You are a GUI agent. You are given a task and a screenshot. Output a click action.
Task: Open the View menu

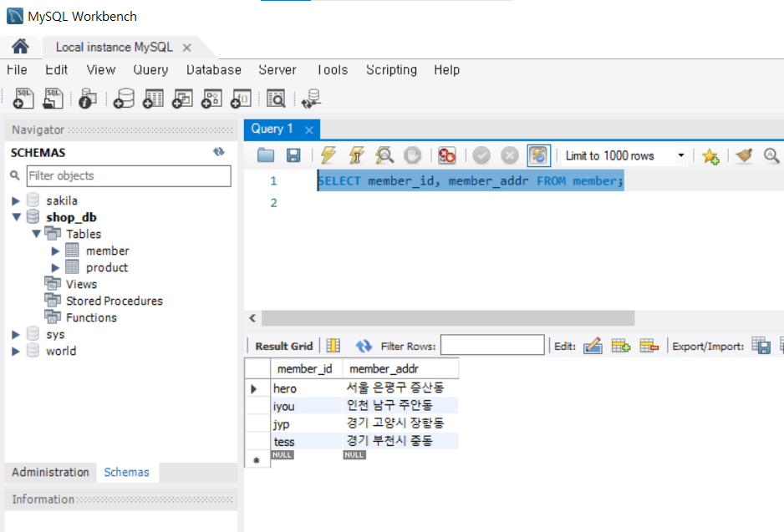(x=101, y=70)
